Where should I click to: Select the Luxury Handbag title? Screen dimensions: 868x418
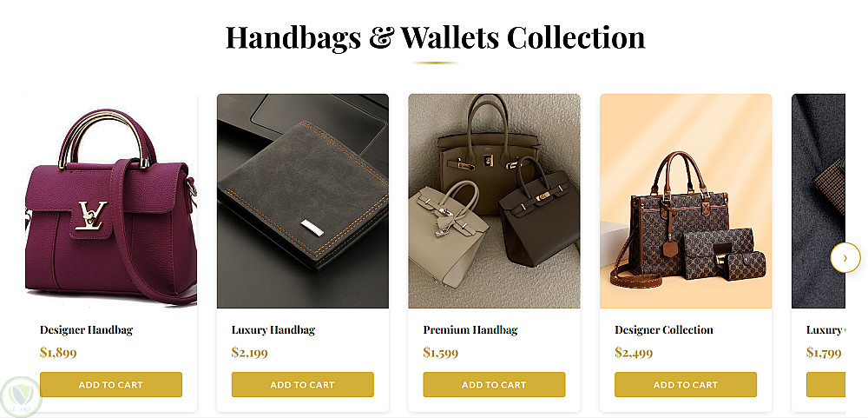click(273, 330)
